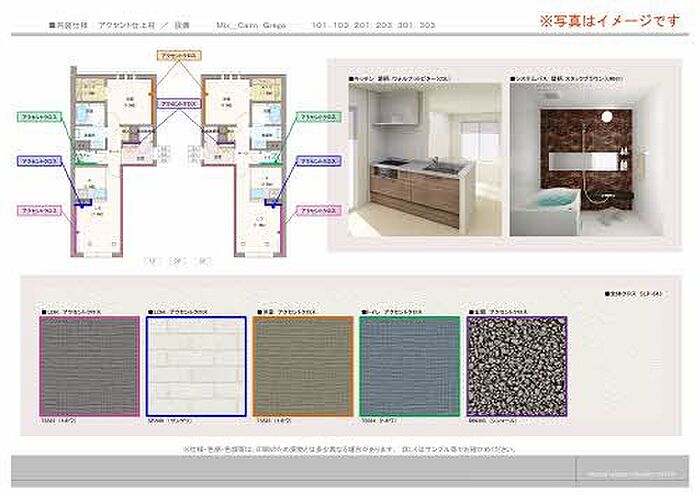Select the green-bordered blue-gray swatch
Screen dimensions: 700x495
409,365
